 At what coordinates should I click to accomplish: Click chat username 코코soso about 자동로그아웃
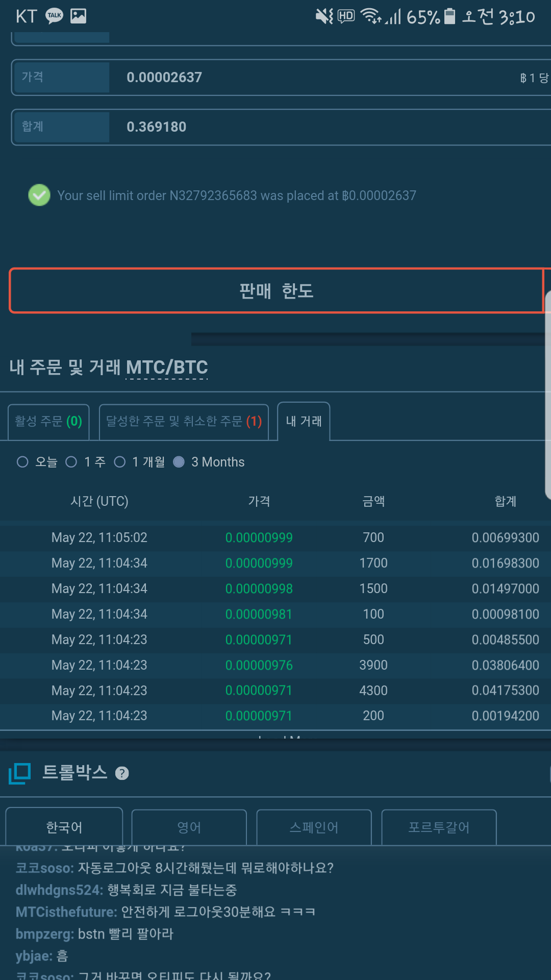click(45, 868)
